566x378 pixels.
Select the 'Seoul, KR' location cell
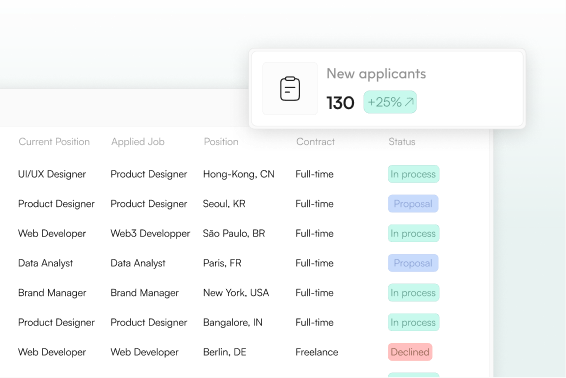tap(224, 204)
